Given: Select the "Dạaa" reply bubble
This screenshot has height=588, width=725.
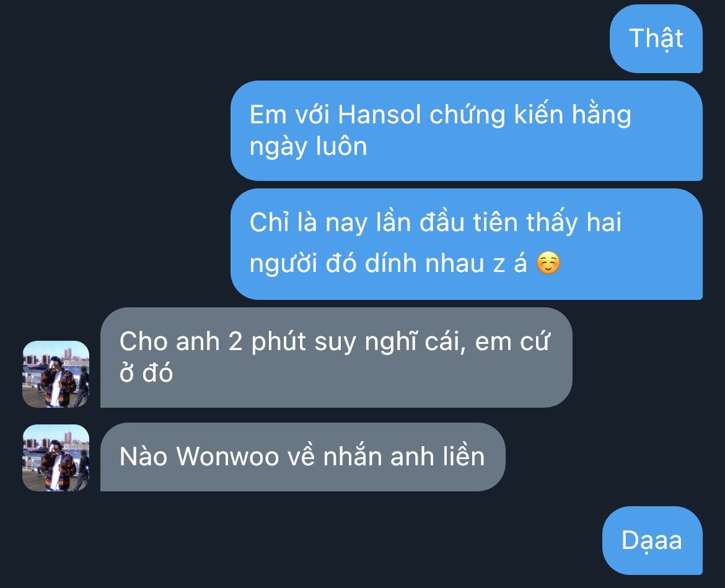Looking at the screenshot, I should (652, 540).
